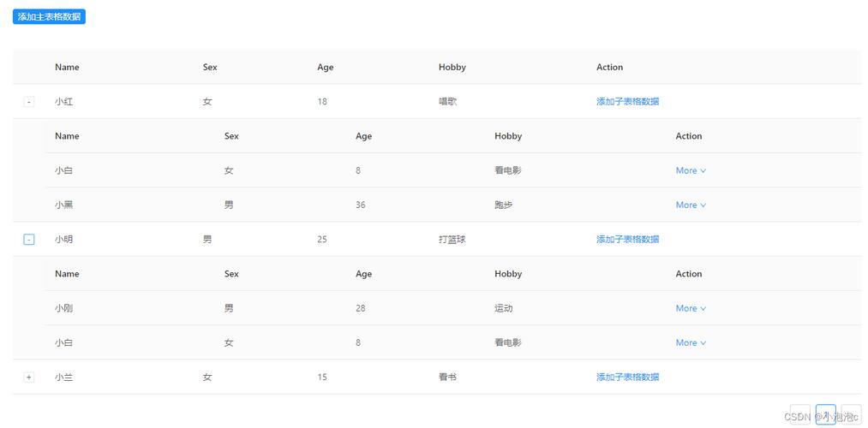The width and height of the screenshot is (868, 428).
Task: Open More dropdown for 小白 under 小红
Action: (x=691, y=170)
